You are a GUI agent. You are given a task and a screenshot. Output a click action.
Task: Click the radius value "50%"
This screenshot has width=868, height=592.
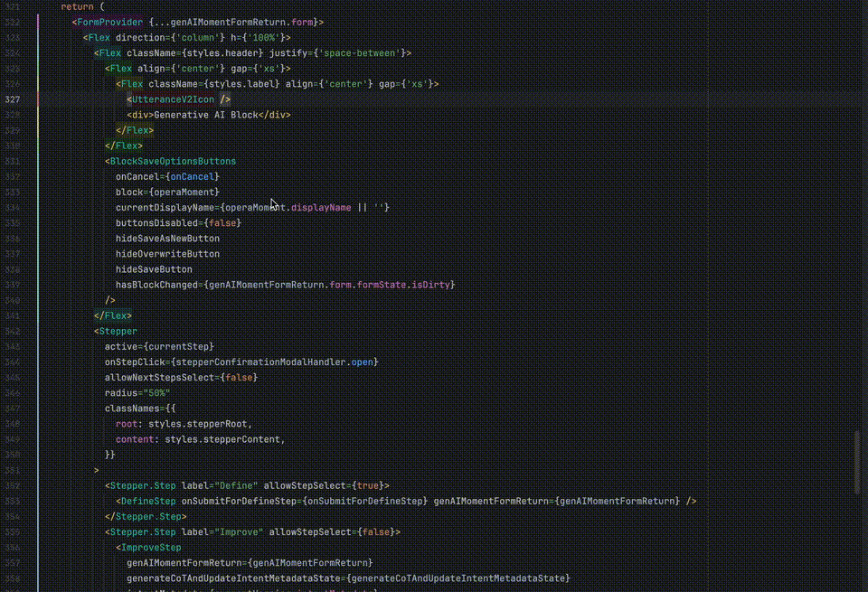pyautogui.click(x=156, y=393)
